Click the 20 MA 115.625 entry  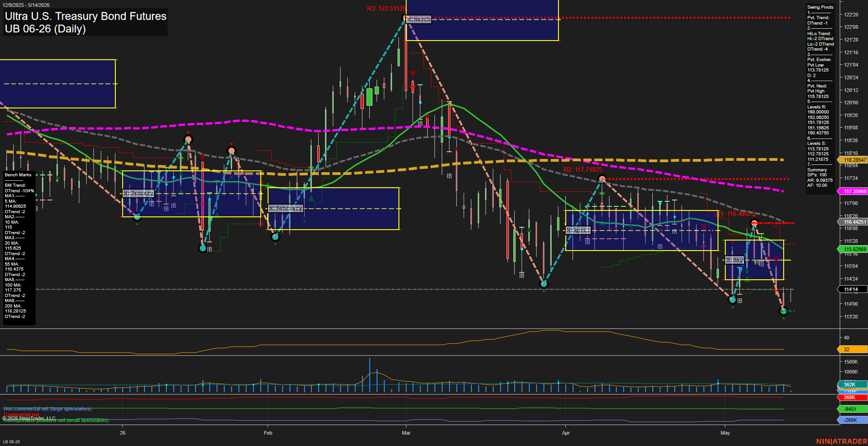[x=13, y=246]
